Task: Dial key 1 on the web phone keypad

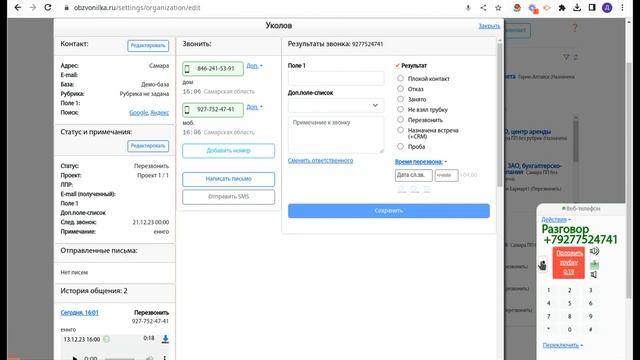Action: click(x=549, y=290)
